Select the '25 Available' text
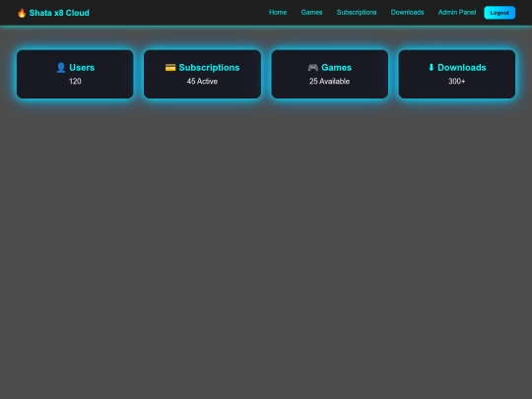Viewport: 532px width, 399px height. (x=329, y=82)
